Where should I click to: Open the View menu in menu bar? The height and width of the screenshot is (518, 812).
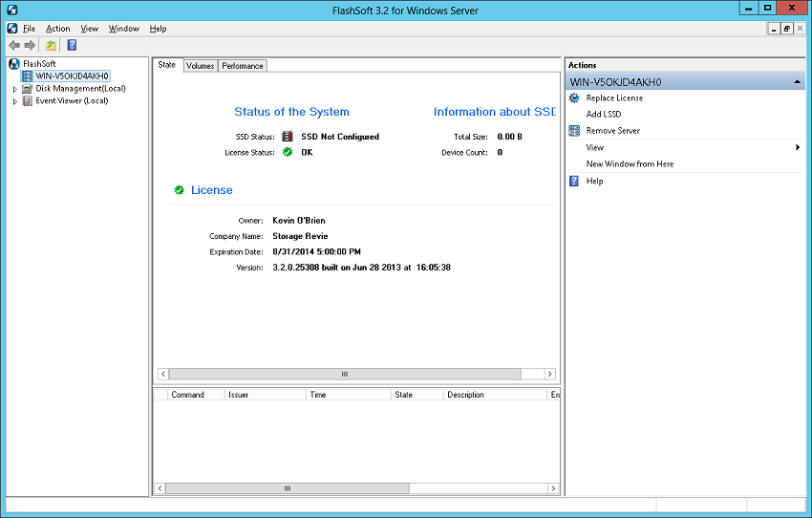point(89,29)
